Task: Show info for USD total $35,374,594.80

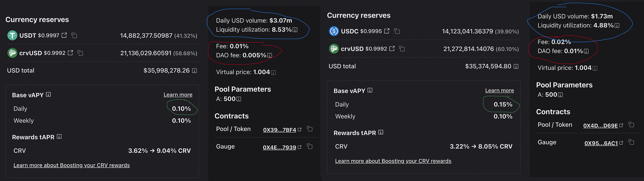Action: 516,66
